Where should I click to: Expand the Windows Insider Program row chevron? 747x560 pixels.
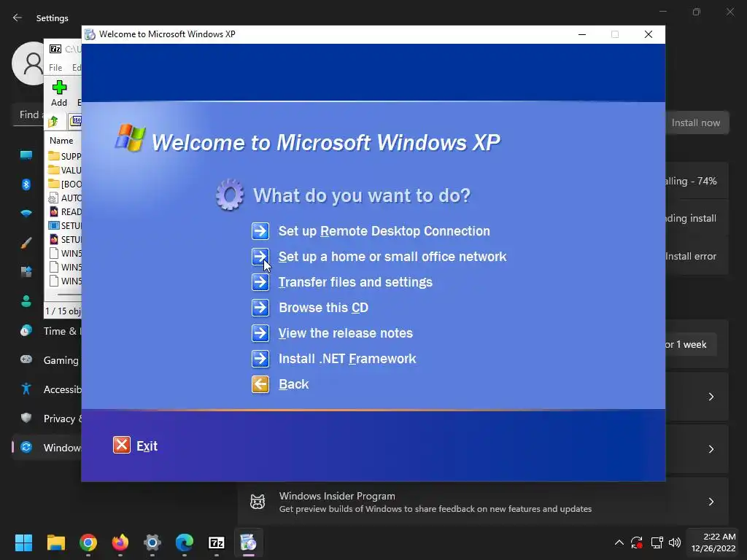[711, 502]
